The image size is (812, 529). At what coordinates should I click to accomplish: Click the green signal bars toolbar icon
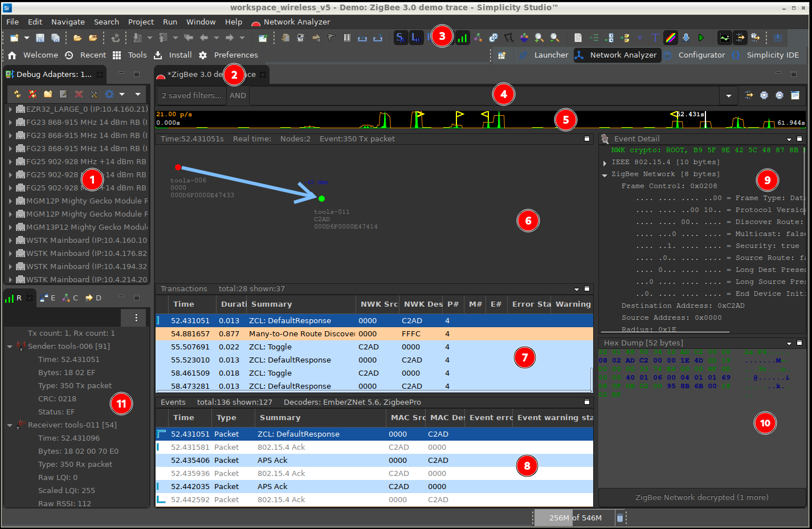463,38
